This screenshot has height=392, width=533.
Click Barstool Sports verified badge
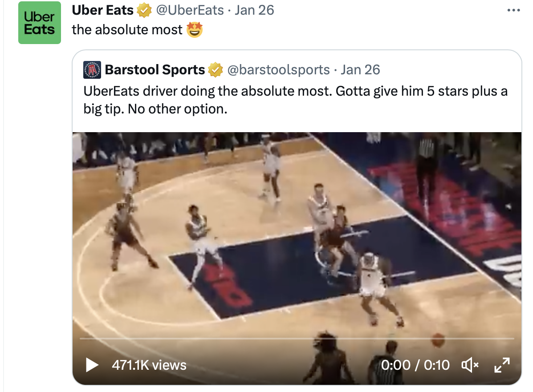coord(216,70)
